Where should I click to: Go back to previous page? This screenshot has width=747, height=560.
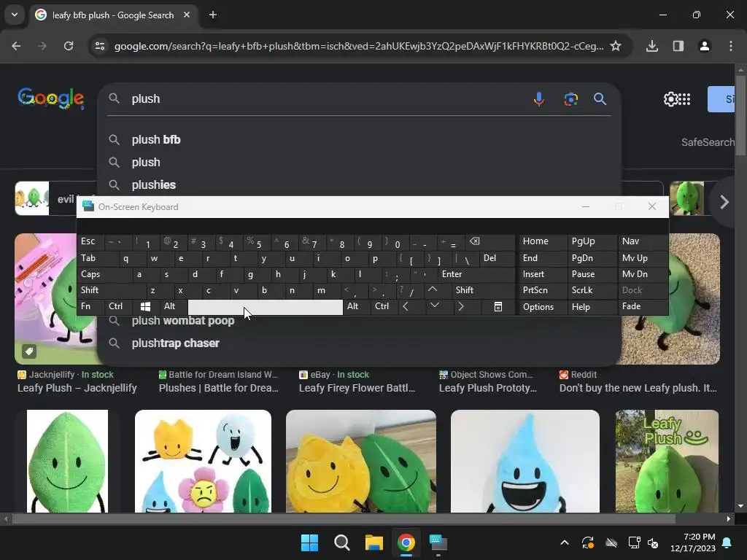click(x=16, y=46)
